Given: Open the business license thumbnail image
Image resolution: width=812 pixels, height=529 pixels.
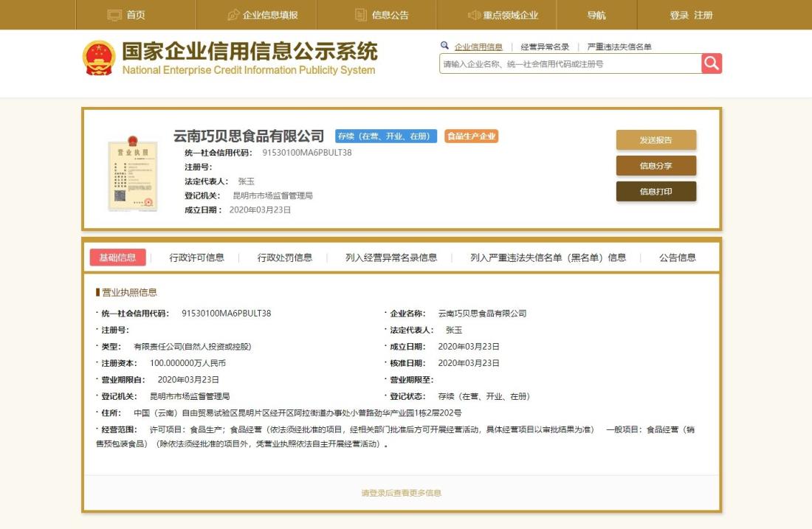Looking at the screenshot, I should click(133, 174).
